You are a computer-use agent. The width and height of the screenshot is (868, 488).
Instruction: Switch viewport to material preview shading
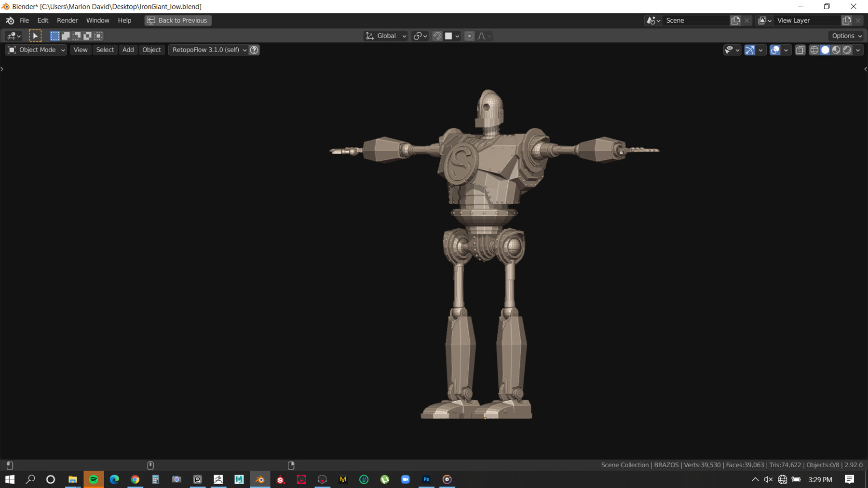[836, 50]
